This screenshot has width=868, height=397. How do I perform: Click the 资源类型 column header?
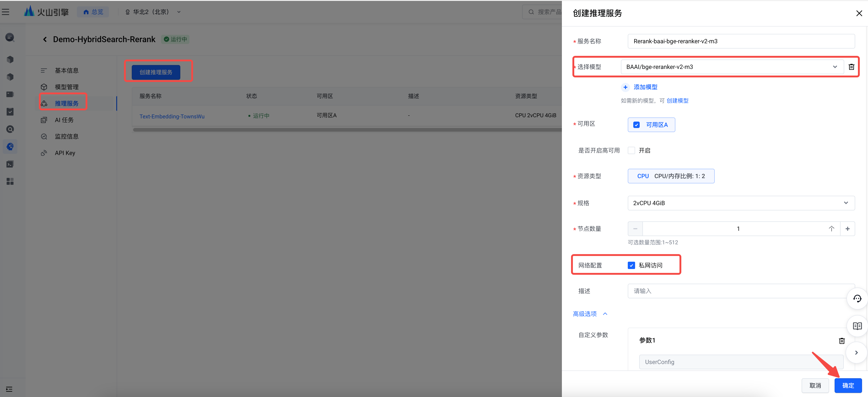pos(526,96)
